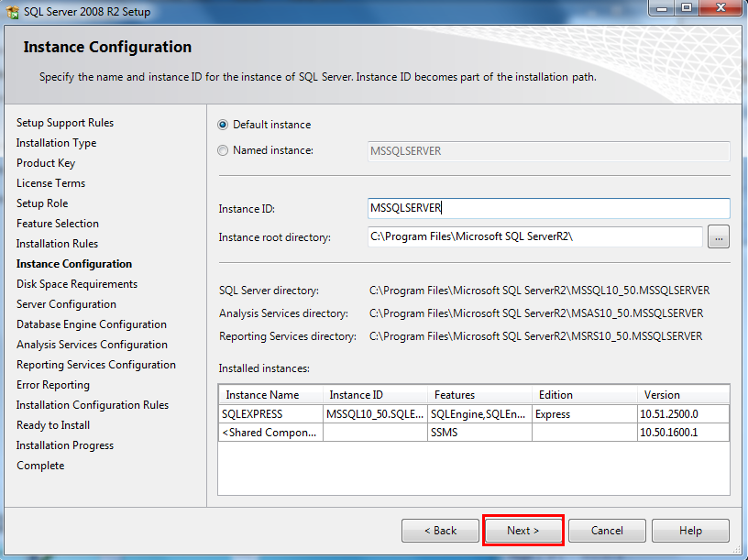Image resolution: width=748 pixels, height=560 pixels.
Task: Click the SQL Server Setup title bar icon
Action: [x=12, y=11]
